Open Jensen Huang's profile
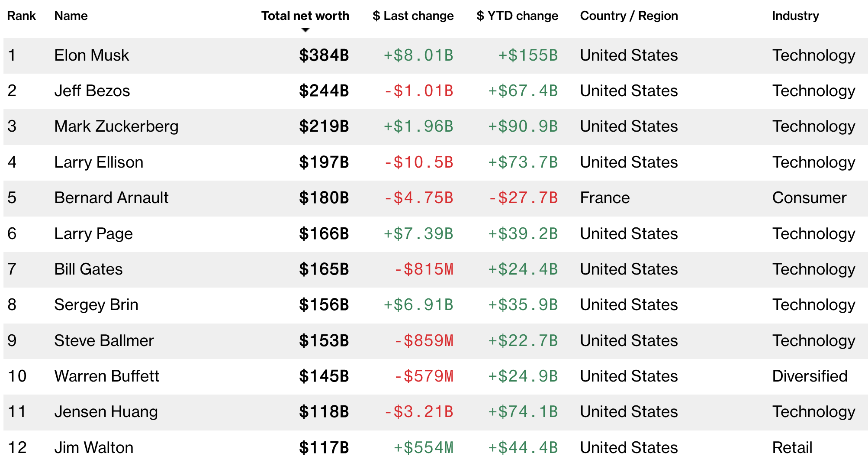868x466 pixels. (106, 412)
